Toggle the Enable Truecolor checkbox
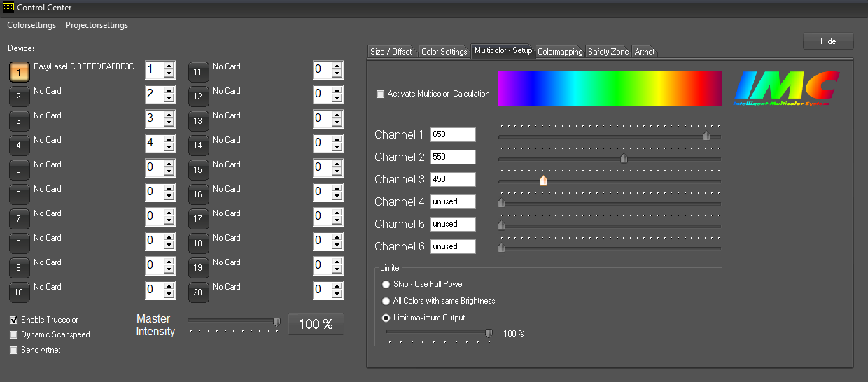 [x=14, y=320]
